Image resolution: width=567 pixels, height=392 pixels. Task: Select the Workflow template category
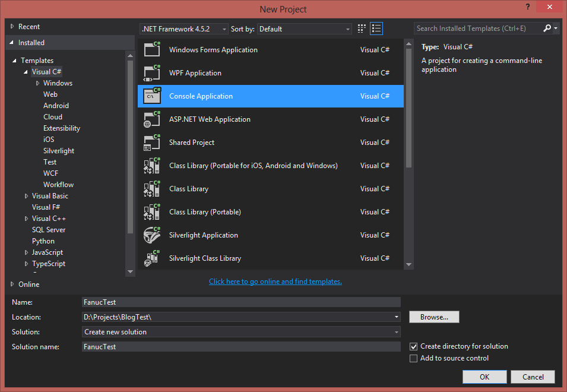59,185
